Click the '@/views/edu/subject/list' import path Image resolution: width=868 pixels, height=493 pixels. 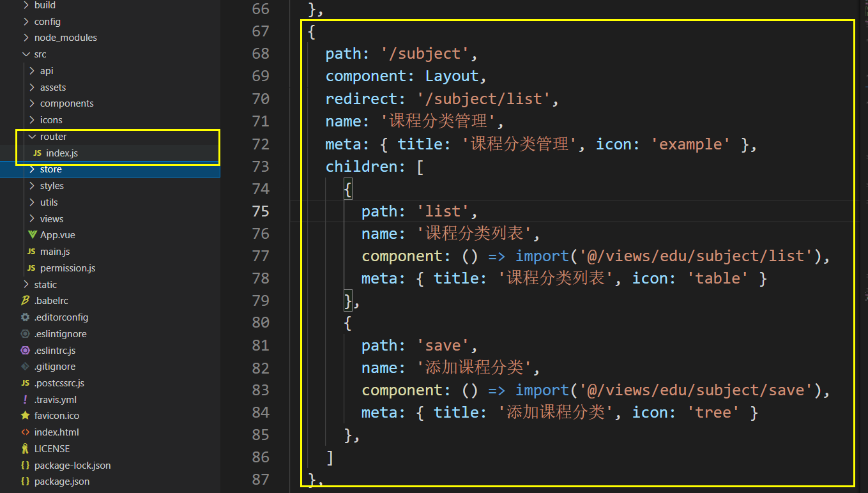coord(696,256)
